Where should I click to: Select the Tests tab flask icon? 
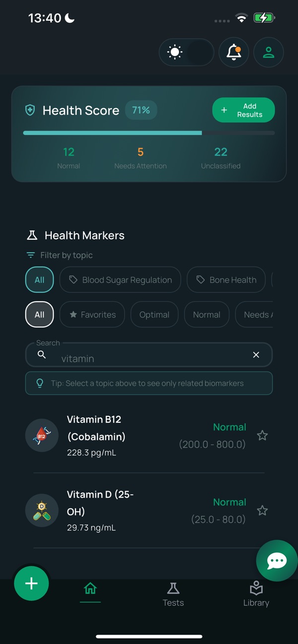tap(173, 591)
